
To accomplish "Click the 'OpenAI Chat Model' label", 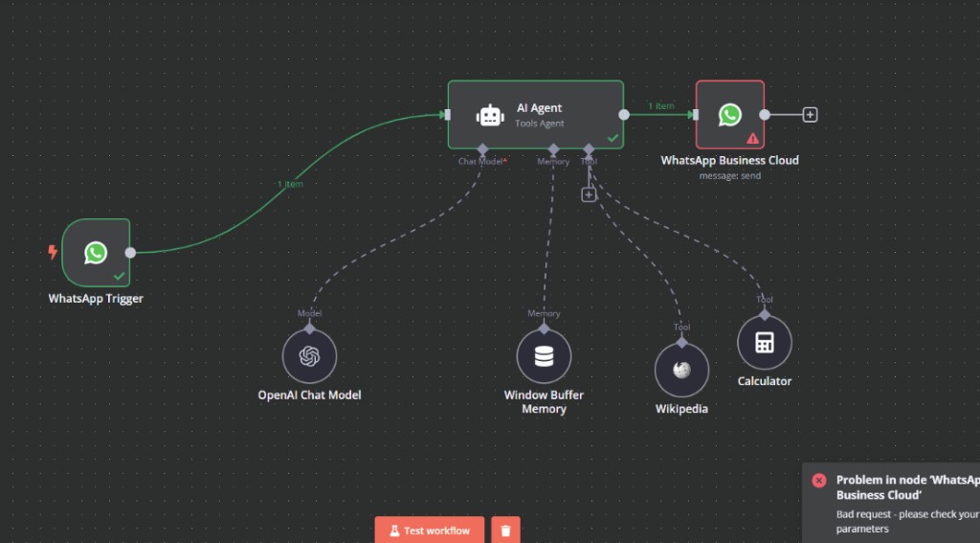I will click(309, 395).
